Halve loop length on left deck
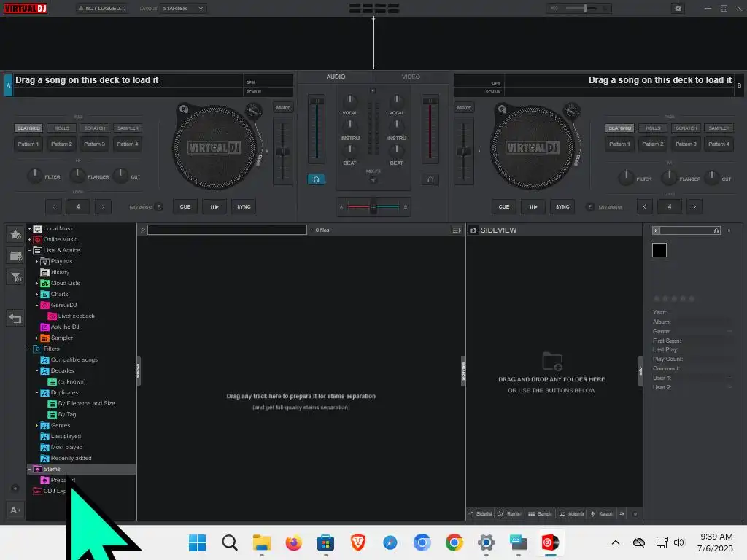 [x=53, y=206]
